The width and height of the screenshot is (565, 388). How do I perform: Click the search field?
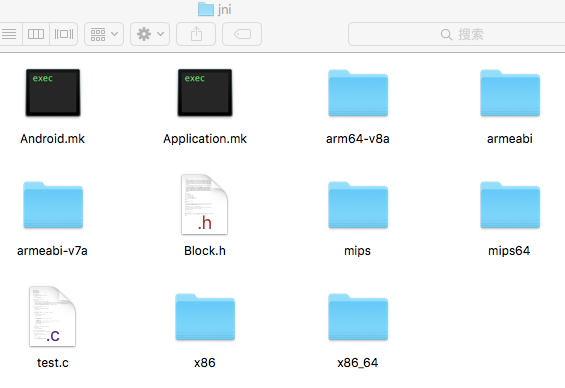click(457, 34)
